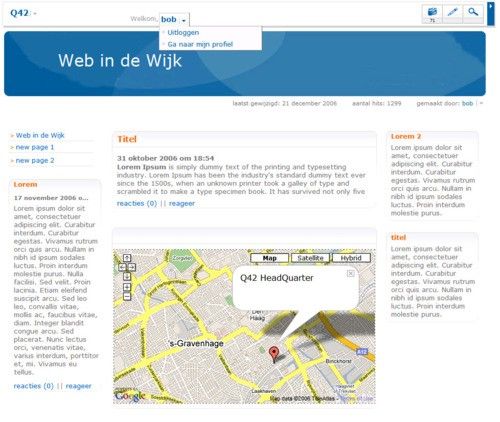The height and width of the screenshot is (422, 500).
Task: Open the dropdown arrow beside 'gemaakt door: bob'
Action: coord(481,104)
